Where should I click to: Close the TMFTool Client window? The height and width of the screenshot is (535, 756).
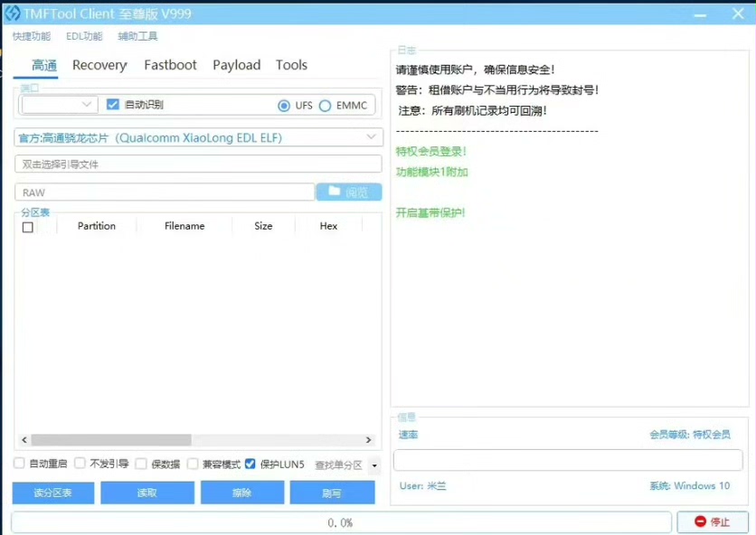click(x=738, y=14)
